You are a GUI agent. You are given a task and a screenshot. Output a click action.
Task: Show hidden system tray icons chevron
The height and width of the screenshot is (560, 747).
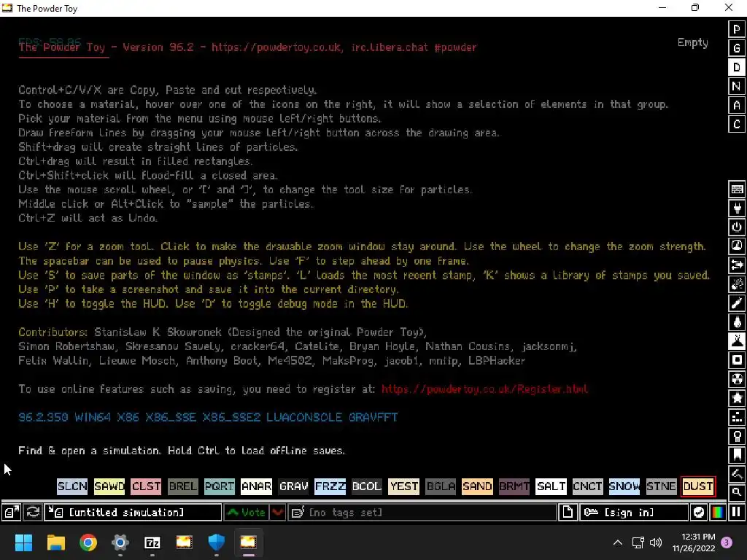tap(617, 542)
